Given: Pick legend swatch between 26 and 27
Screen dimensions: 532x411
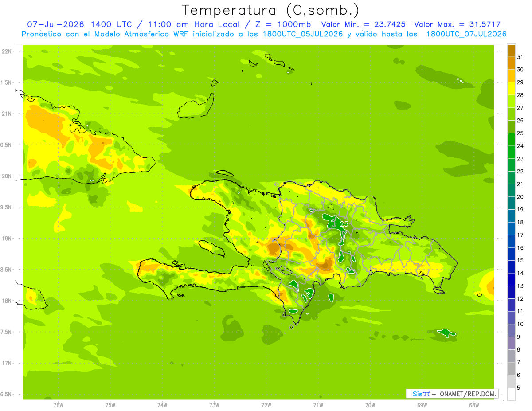Looking at the screenshot, I should tap(511, 114).
